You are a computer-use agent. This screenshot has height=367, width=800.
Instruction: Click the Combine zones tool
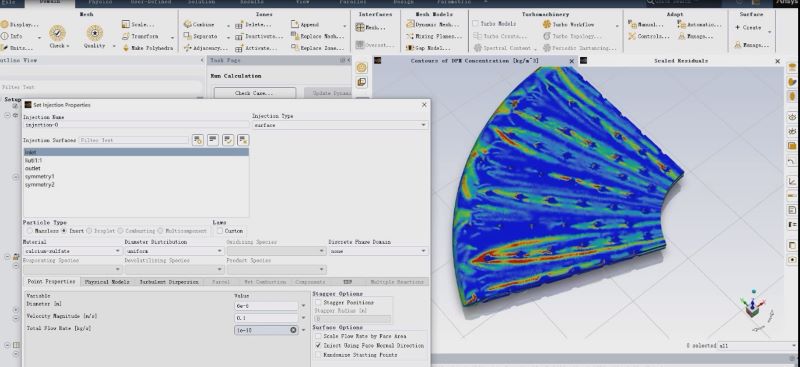tap(199, 24)
